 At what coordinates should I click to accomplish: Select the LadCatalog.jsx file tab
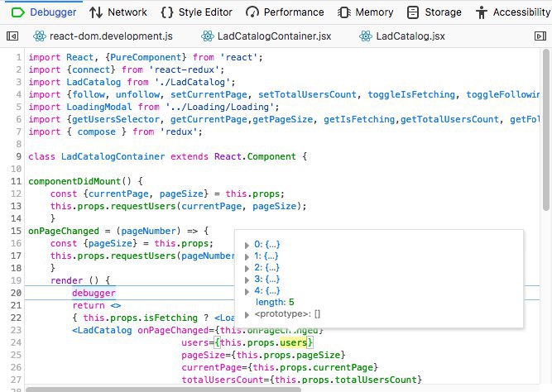(402, 36)
